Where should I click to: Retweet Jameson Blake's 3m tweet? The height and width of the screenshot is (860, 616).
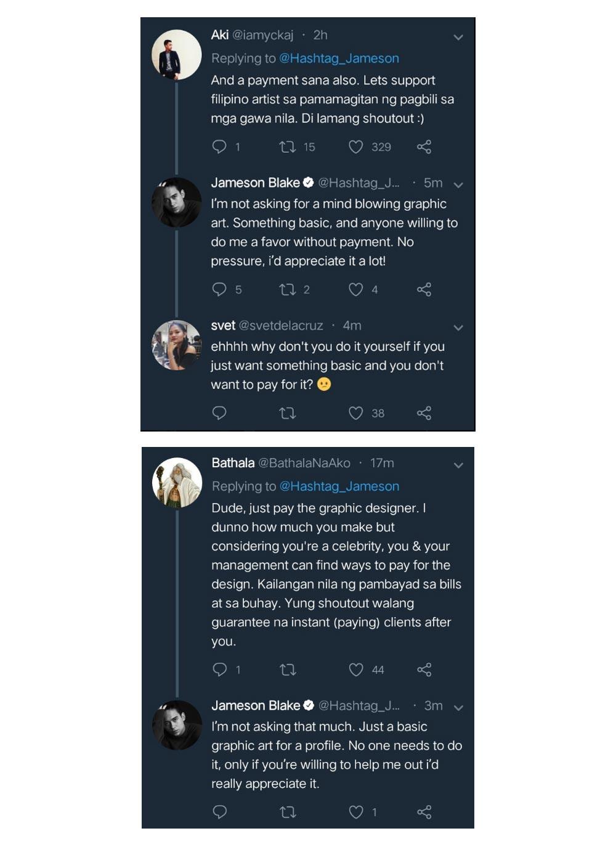[x=288, y=812]
